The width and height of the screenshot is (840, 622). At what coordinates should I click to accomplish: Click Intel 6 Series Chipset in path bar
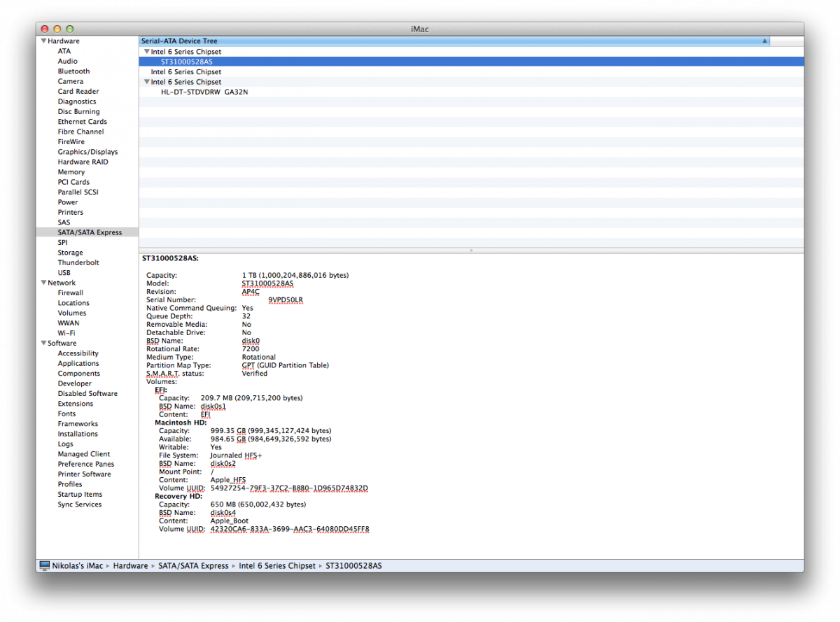277,566
